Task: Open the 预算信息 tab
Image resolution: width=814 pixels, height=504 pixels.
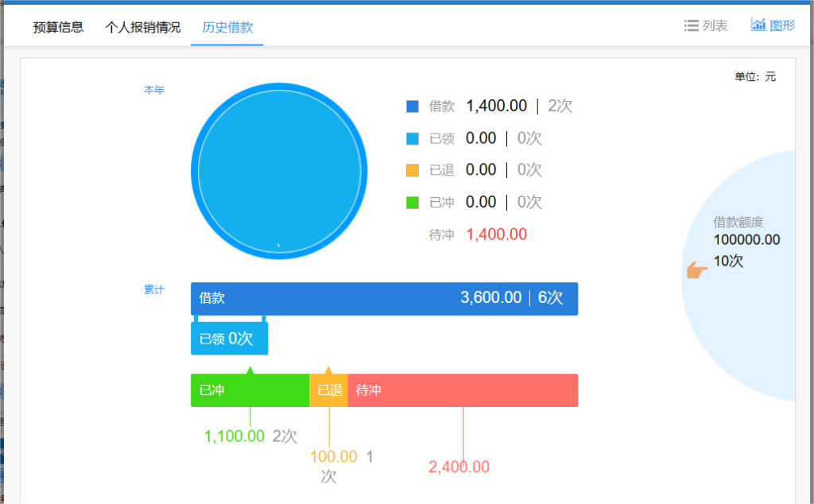Action: [x=58, y=27]
